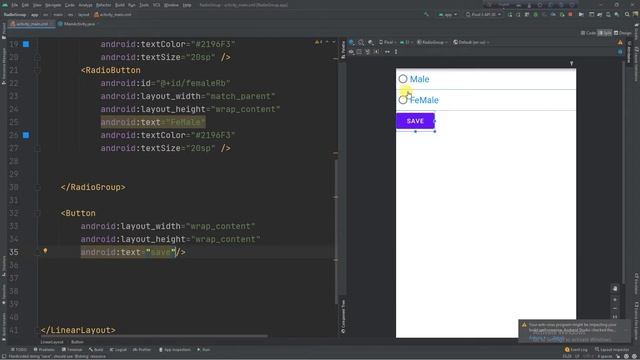Open the Palette side panel tab
Screen dimensions: 640x360
click(343, 50)
